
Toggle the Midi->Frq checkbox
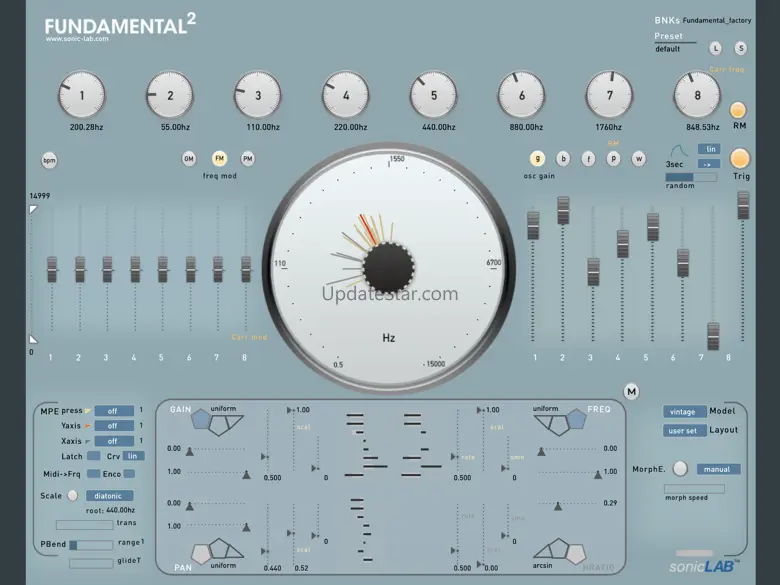93,474
